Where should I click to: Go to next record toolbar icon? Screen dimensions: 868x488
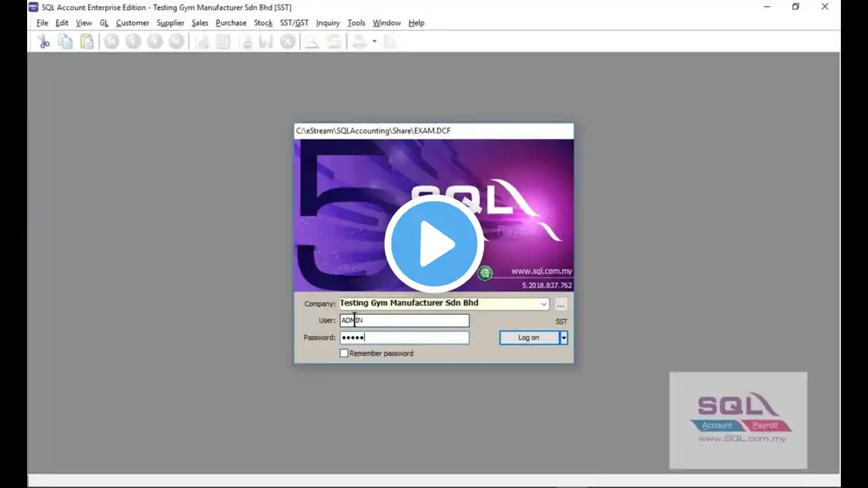click(x=155, y=42)
